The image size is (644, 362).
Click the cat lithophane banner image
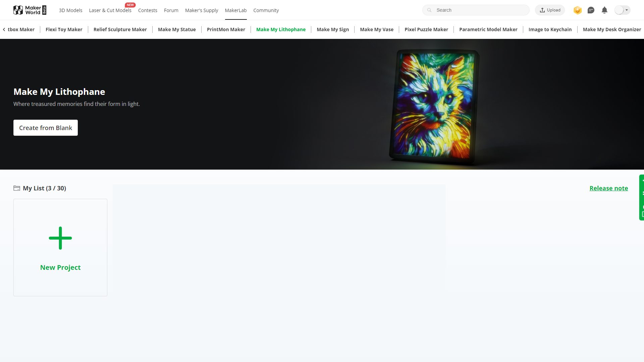[434, 107]
